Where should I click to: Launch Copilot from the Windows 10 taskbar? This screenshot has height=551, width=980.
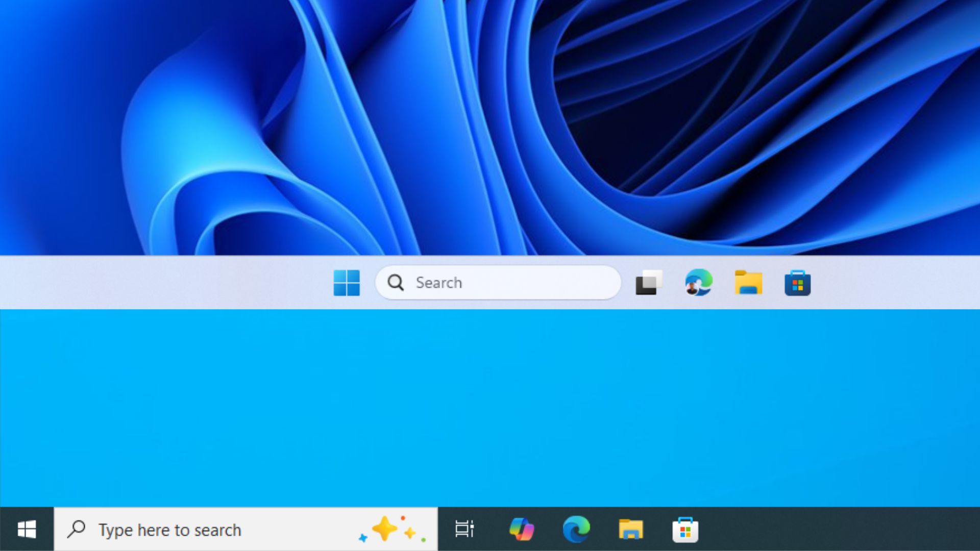522,529
